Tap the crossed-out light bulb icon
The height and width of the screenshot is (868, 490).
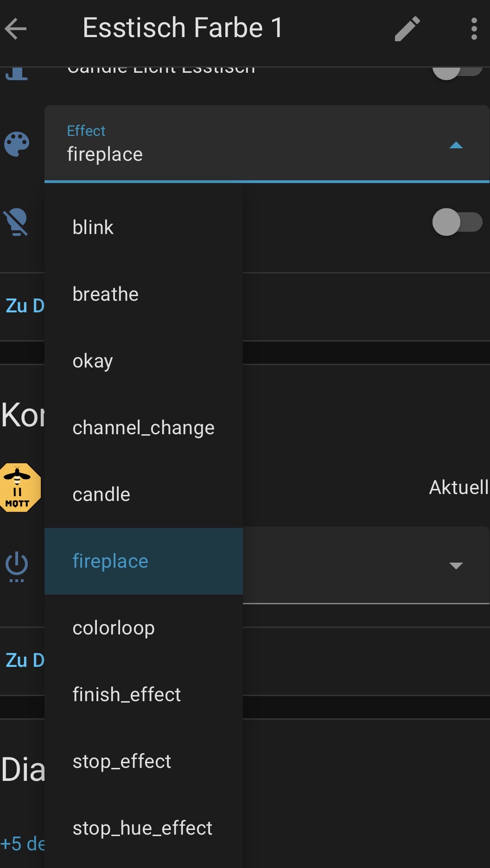click(x=16, y=222)
